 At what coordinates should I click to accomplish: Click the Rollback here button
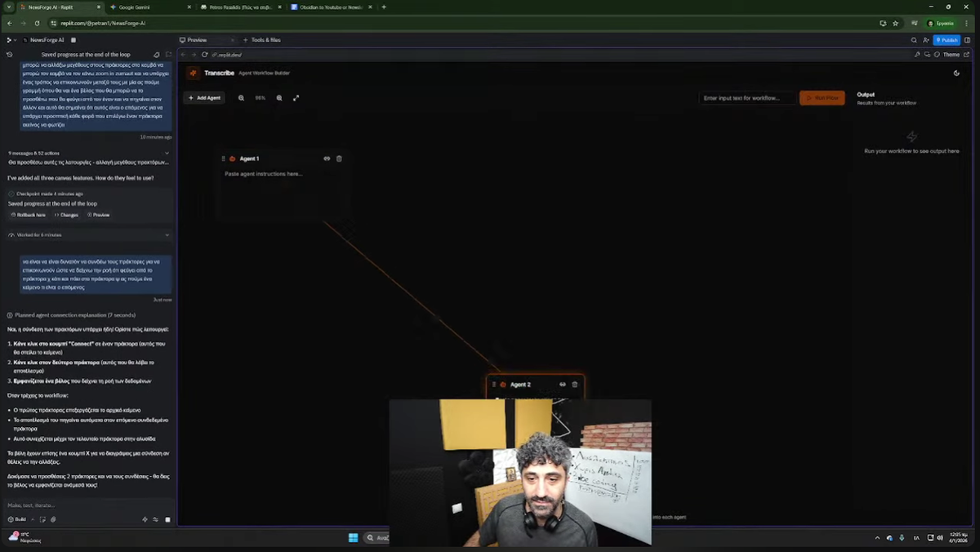(x=29, y=215)
